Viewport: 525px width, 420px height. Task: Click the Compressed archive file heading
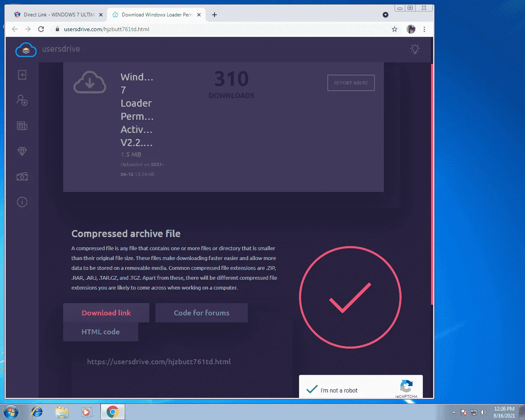126,233
